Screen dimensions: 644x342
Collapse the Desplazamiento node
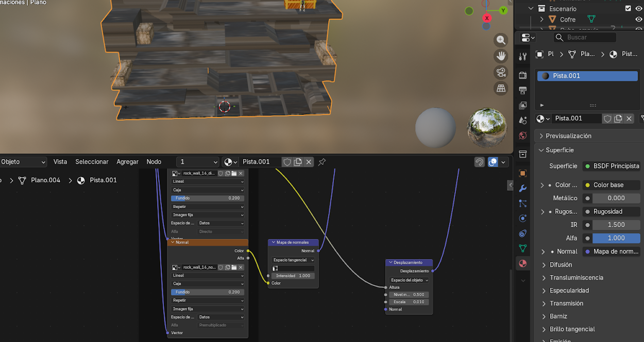coord(391,262)
